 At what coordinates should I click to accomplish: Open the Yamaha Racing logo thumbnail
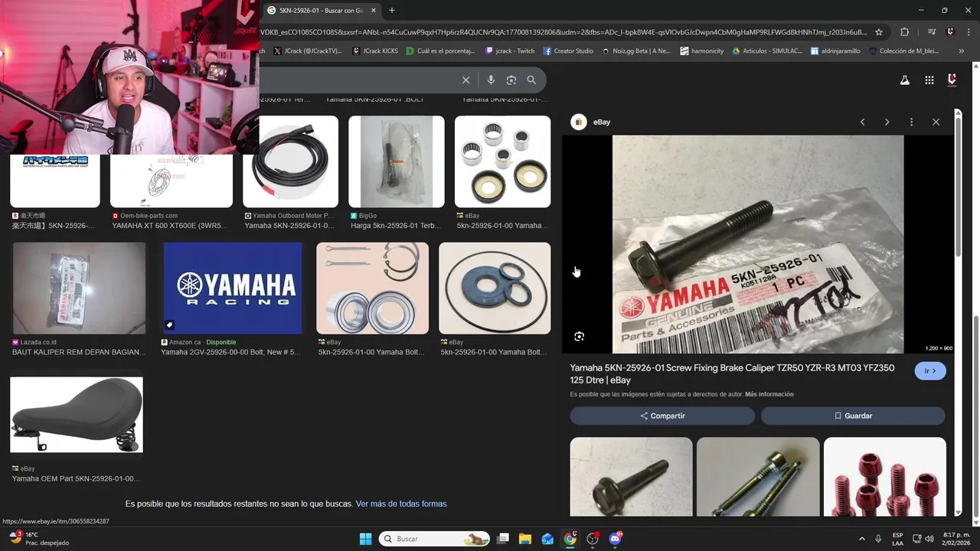(x=233, y=289)
